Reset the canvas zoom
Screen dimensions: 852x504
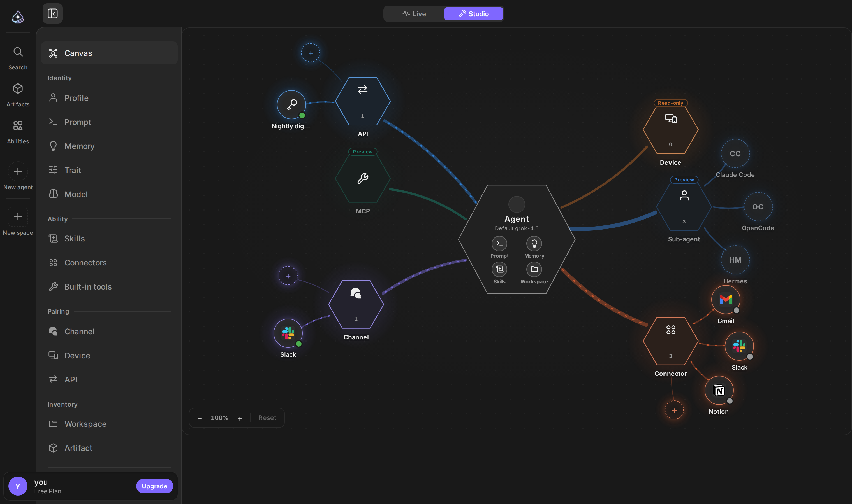[267, 418]
